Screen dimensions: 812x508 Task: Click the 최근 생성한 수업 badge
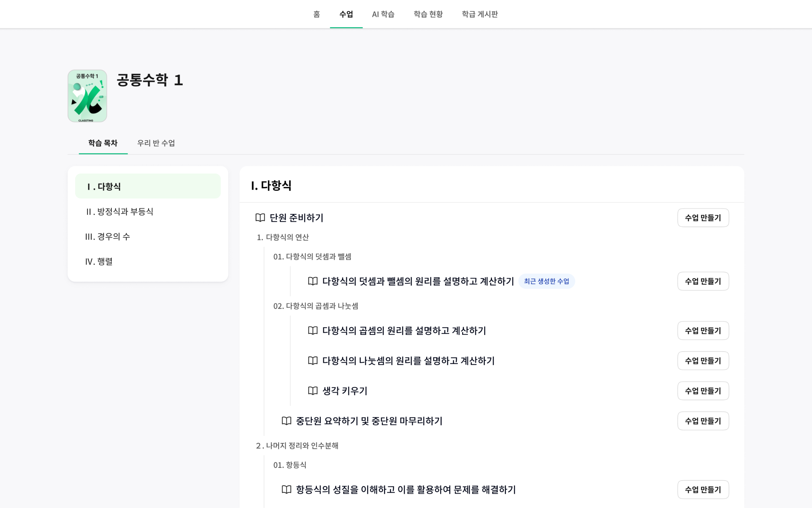pyautogui.click(x=546, y=281)
